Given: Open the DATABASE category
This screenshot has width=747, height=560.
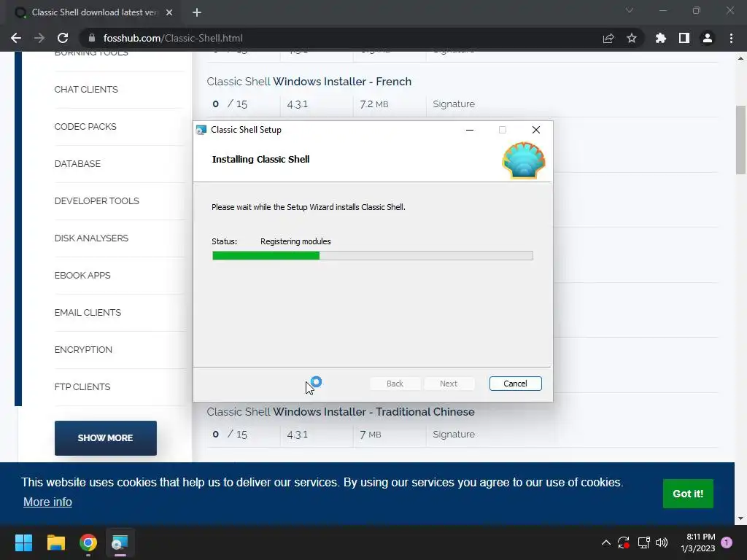Looking at the screenshot, I should (x=77, y=164).
